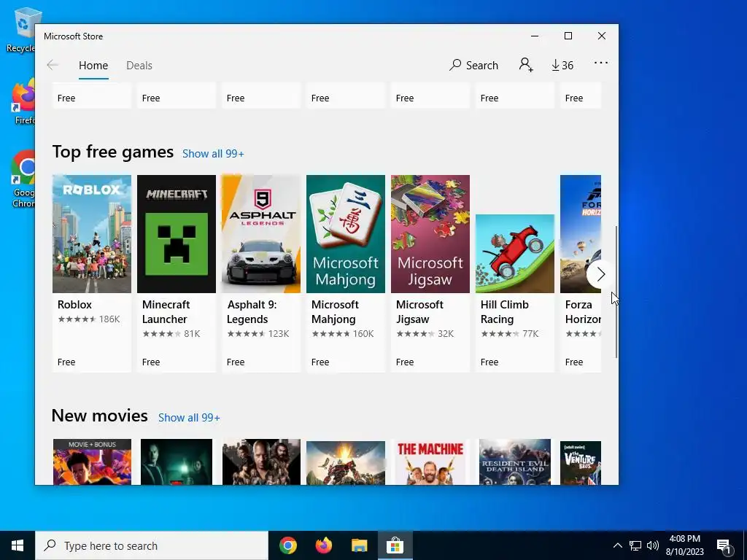Click the 81K rating under Minecraft Launcher
747x560 pixels.
[x=171, y=333]
